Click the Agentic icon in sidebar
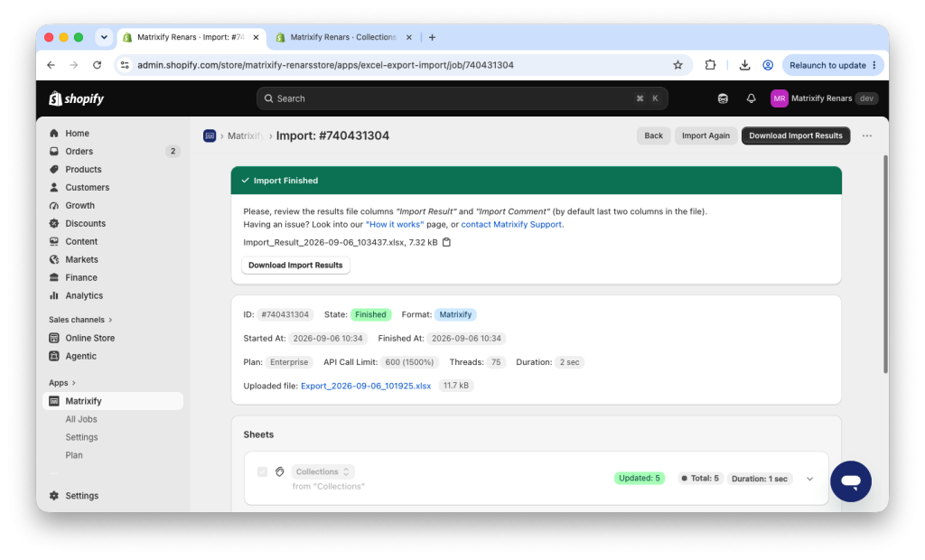Viewport: 925px width, 560px height. tap(54, 356)
